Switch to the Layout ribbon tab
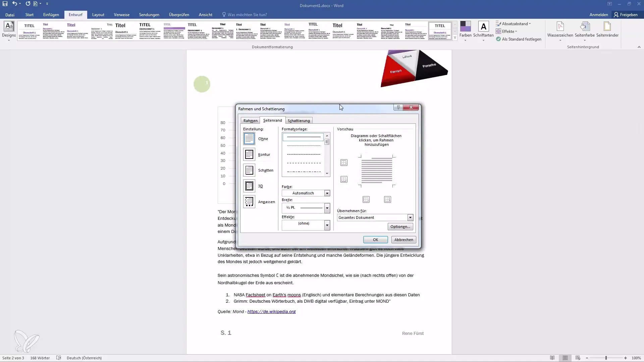644x362 pixels. (x=98, y=15)
